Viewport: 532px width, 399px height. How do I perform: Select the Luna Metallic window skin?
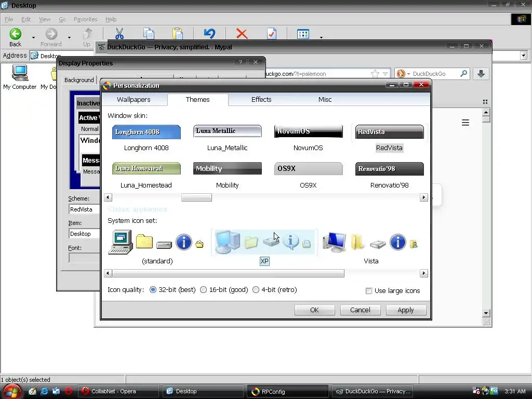(x=228, y=131)
